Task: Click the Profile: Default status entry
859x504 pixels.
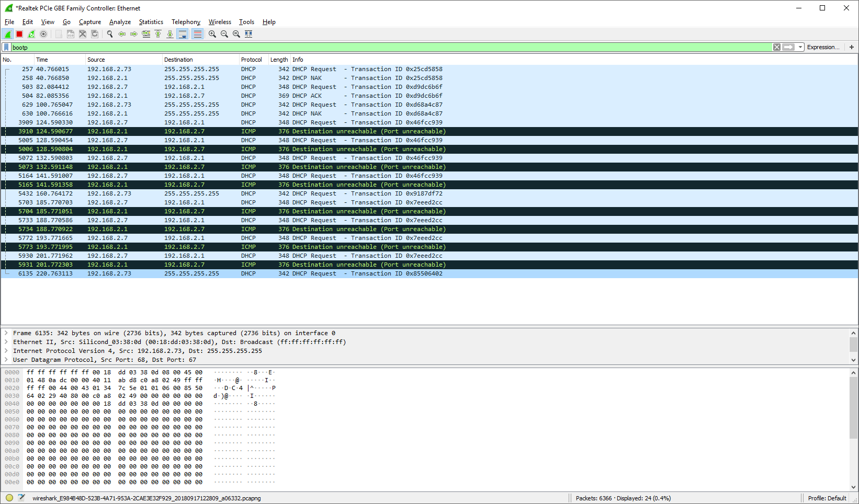Action: pyautogui.click(x=827, y=498)
